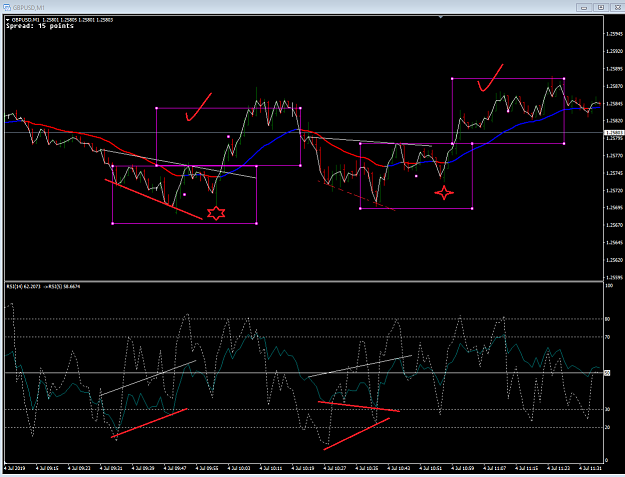Click the 1.25820 price axis label
This screenshot has height=477, width=625.
coord(614,121)
